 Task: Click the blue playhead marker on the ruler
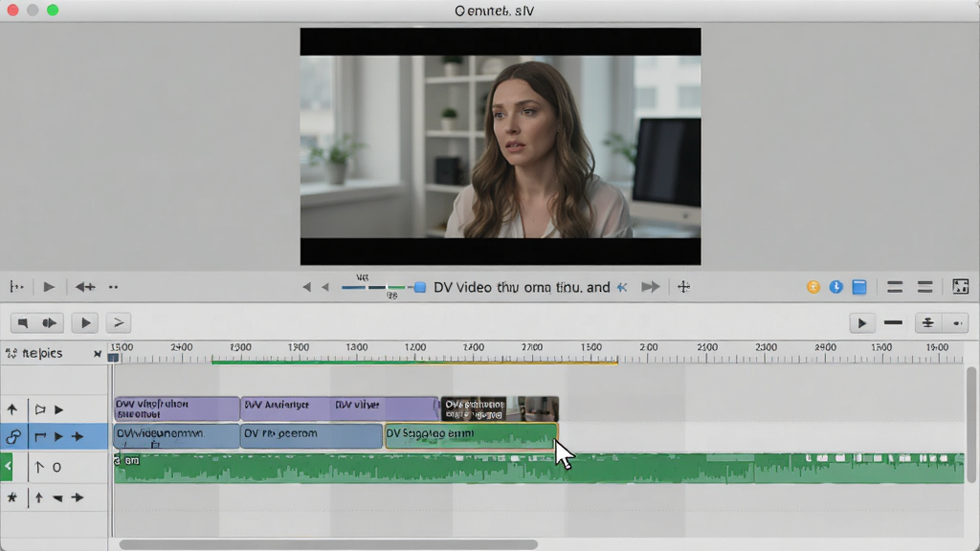point(113,358)
